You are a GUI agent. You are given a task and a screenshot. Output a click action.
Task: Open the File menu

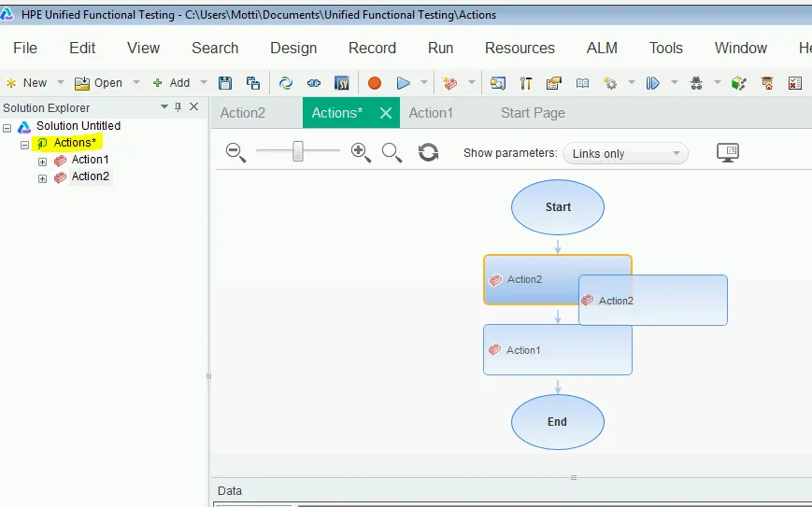click(x=25, y=49)
